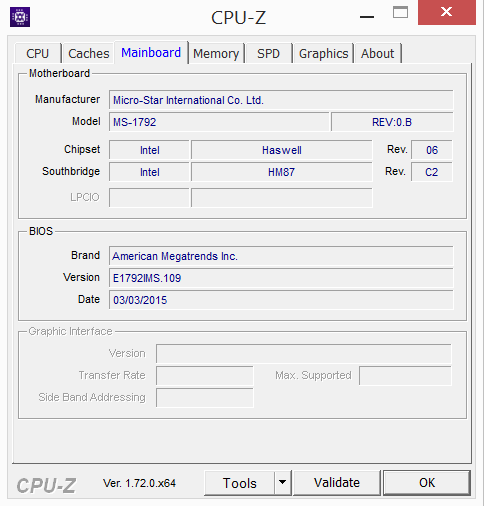Click the Southbridge Intel vendor field
The image size is (484, 506).
[x=149, y=172]
